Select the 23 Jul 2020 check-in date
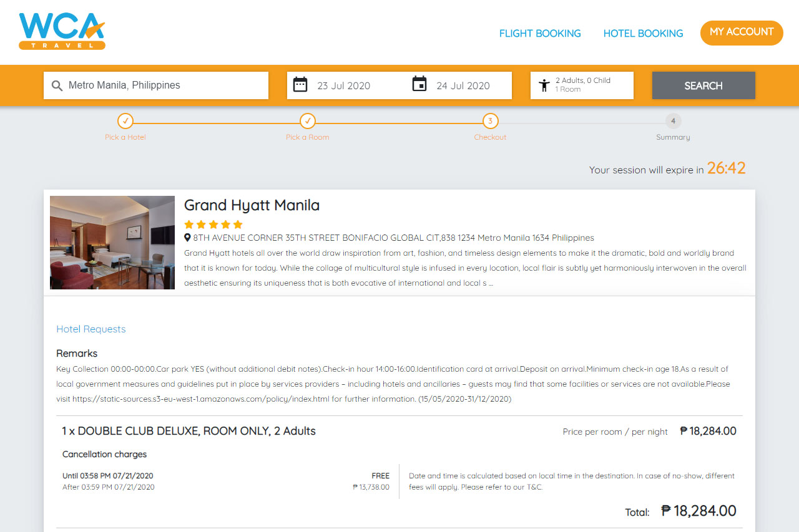The image size is (799, 532). coord(343,86)
